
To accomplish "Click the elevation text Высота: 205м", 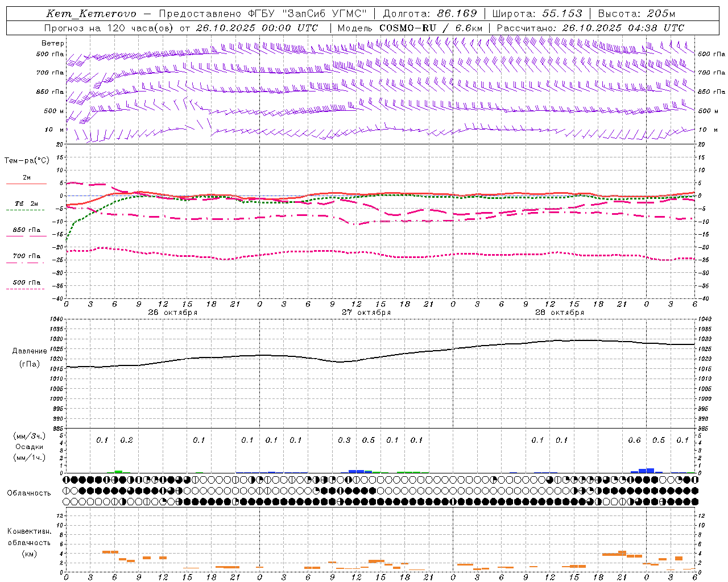I will pos(636,14).
